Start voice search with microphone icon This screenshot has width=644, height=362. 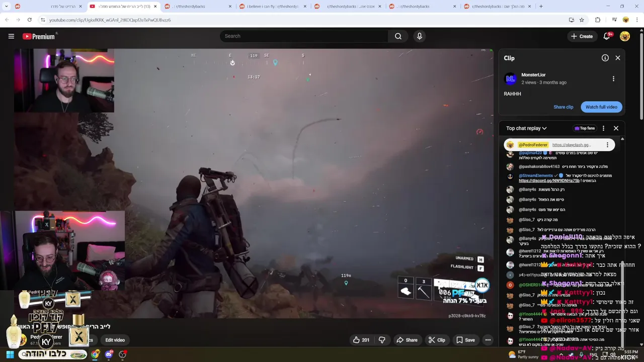[420, 36]
